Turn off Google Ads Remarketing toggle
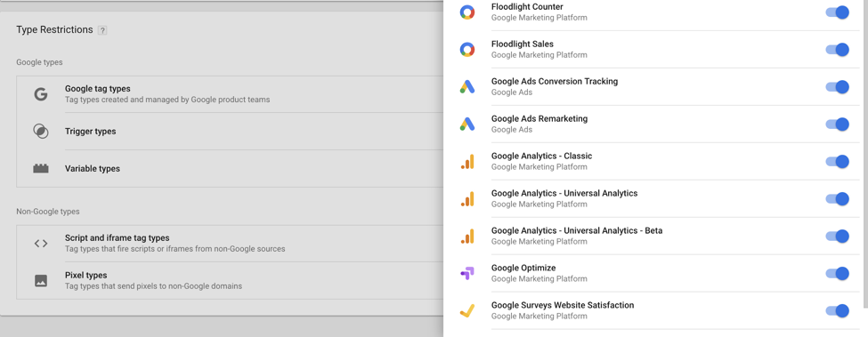Image resolution: width=868 pixels, height=337 pixels. pos(837,124)
